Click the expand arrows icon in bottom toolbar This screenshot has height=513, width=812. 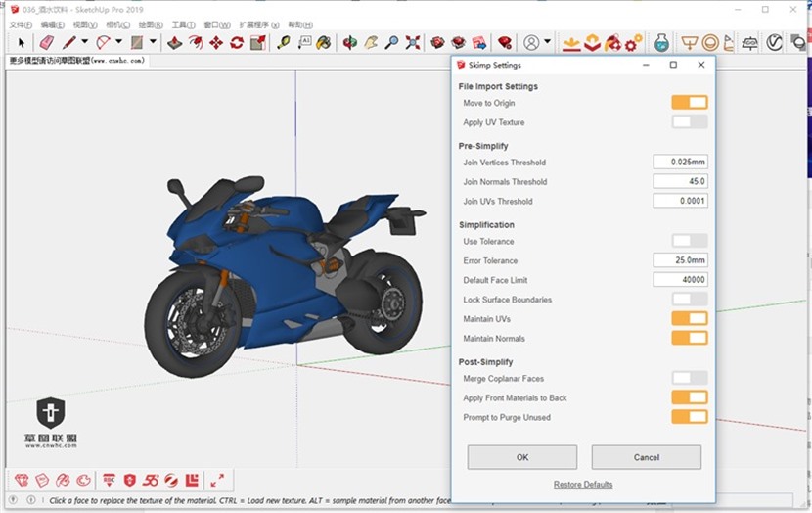coord(217,481)
